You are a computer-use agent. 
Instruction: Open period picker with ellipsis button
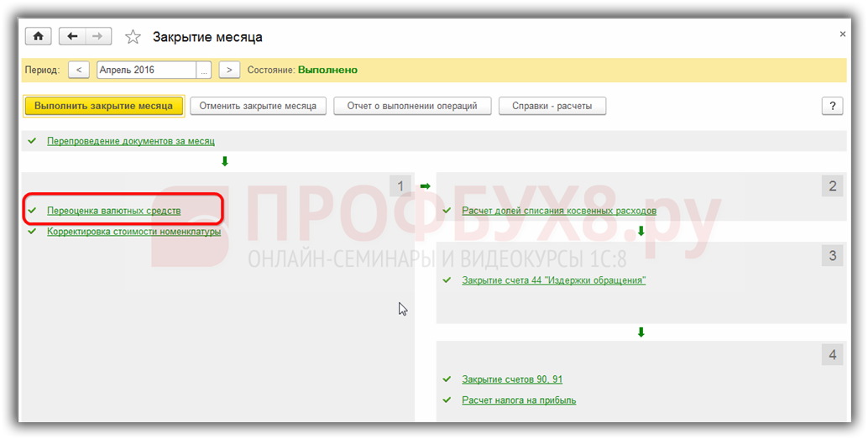click(x=204, y=71)
